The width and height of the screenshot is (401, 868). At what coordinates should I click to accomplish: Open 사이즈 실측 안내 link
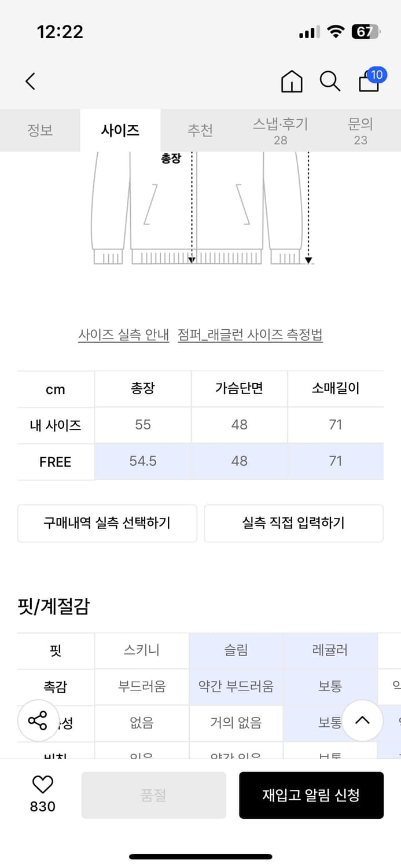[124, 334]
